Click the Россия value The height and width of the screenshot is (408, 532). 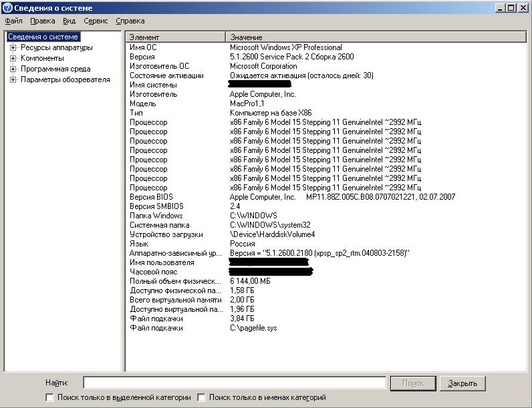[243, 244]
